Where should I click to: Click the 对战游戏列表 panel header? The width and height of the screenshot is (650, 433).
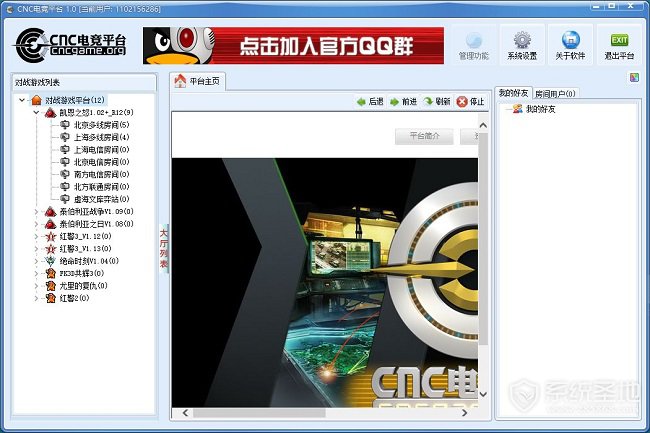pyautogui.click(x=84, y=82)
